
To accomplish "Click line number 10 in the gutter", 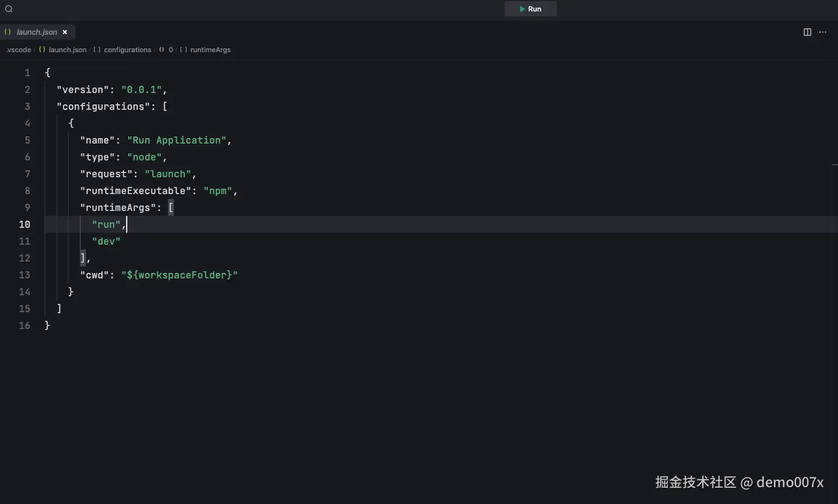I will click(24, 225).
